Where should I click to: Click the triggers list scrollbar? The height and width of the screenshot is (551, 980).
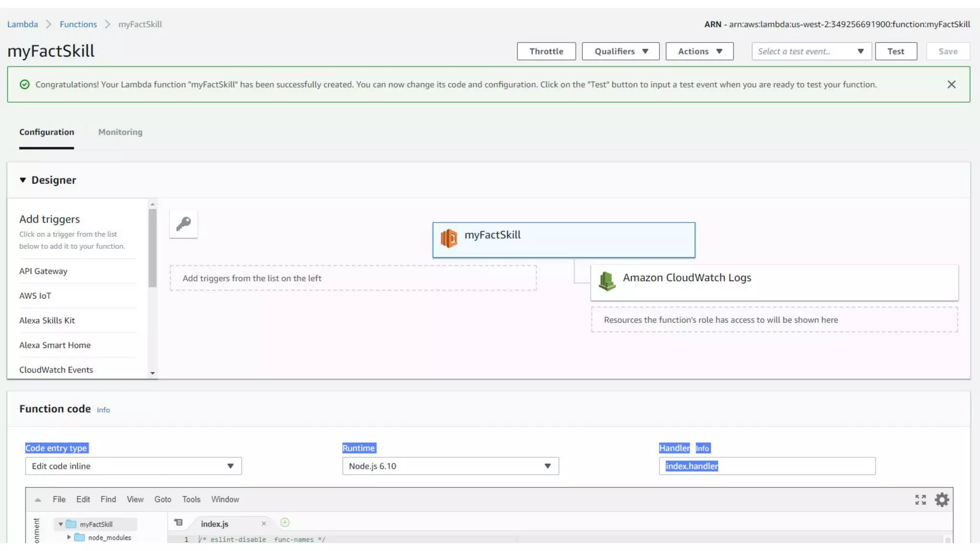click(153, 249)
